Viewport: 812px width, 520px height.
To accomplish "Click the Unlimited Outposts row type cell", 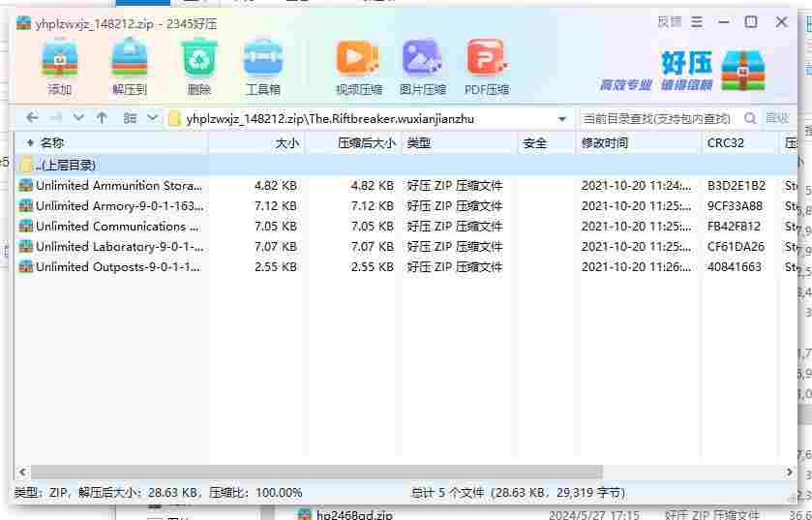I will click(454, 266).
